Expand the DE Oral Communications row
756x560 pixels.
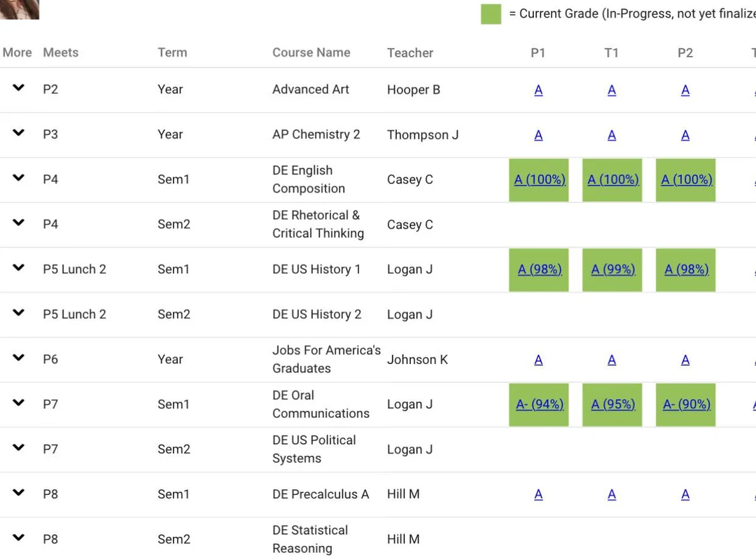(17, 403)
